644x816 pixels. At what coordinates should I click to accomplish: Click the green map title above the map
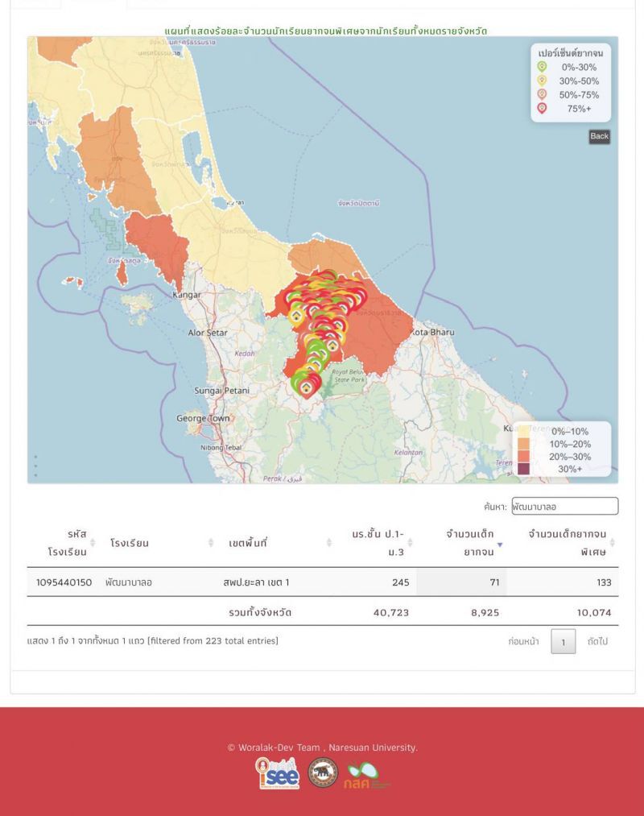tap(326, 31)
